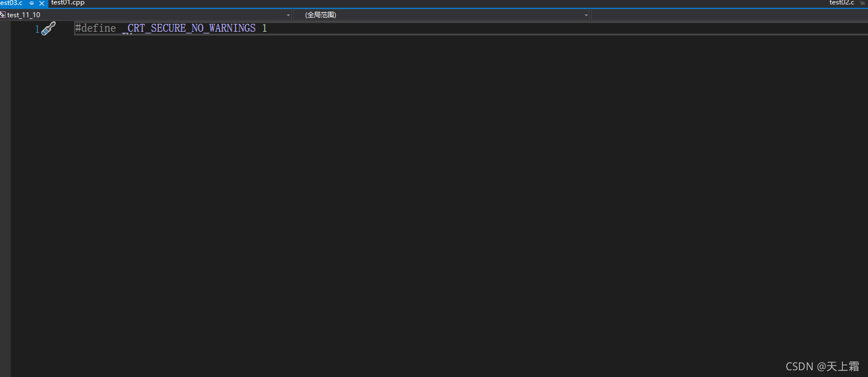Switch to the test01.cpp tab
Image resolution: width=868 pixels, height=377 pixels.
[67, 3]
